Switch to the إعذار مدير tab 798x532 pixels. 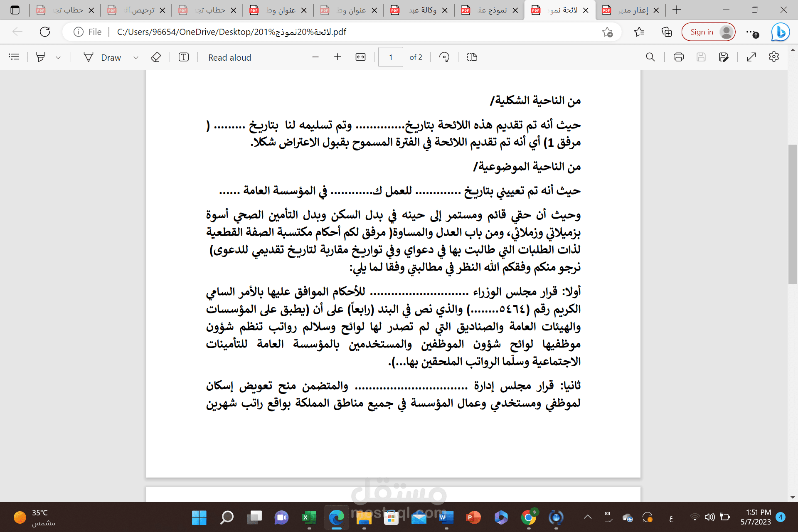630,10
